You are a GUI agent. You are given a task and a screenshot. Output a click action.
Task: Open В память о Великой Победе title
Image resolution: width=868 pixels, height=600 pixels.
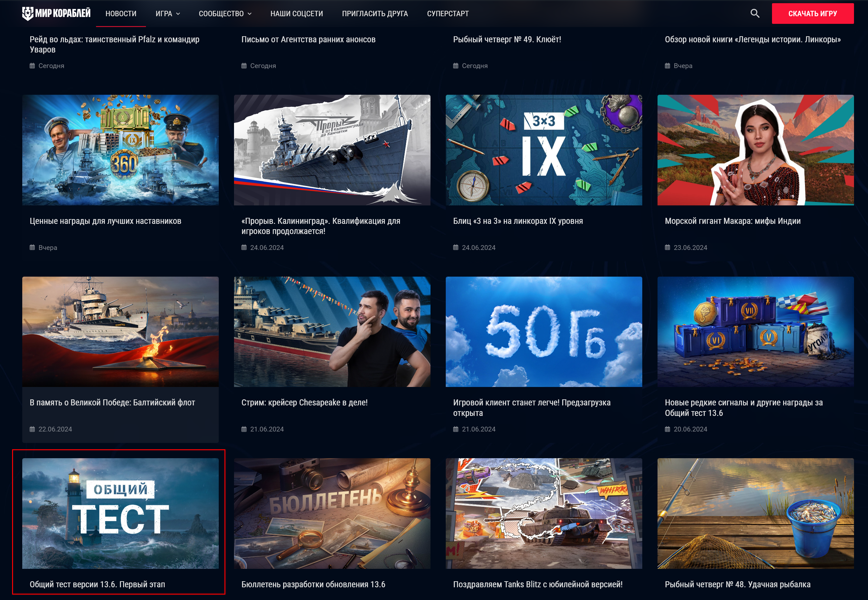(x=113, y=403)
